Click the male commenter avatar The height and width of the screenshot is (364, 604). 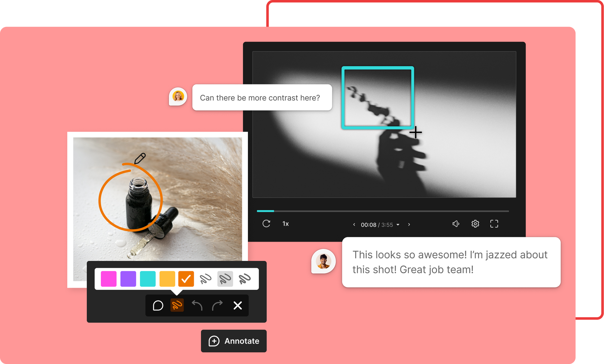coord(323,261)
